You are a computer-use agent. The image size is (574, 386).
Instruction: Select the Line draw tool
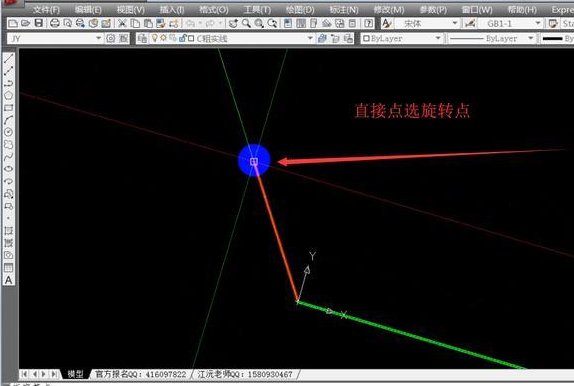[8, 59]
